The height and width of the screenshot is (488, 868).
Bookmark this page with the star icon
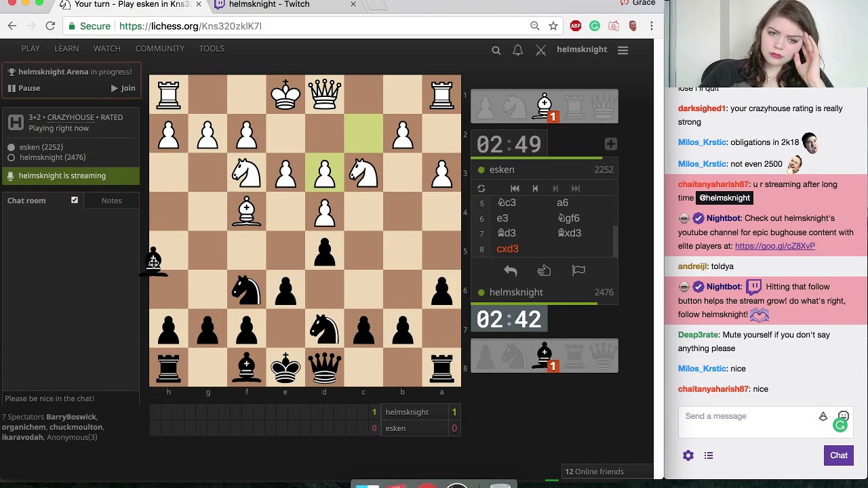pyautogui.click(x=553, y=26)
